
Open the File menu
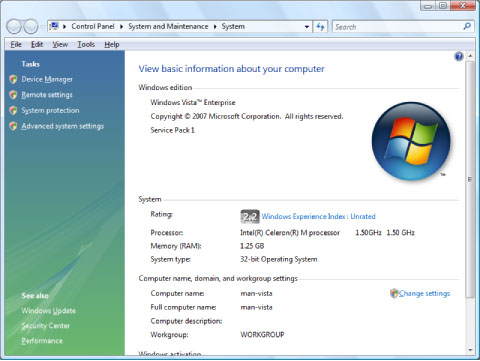(16, 44)
